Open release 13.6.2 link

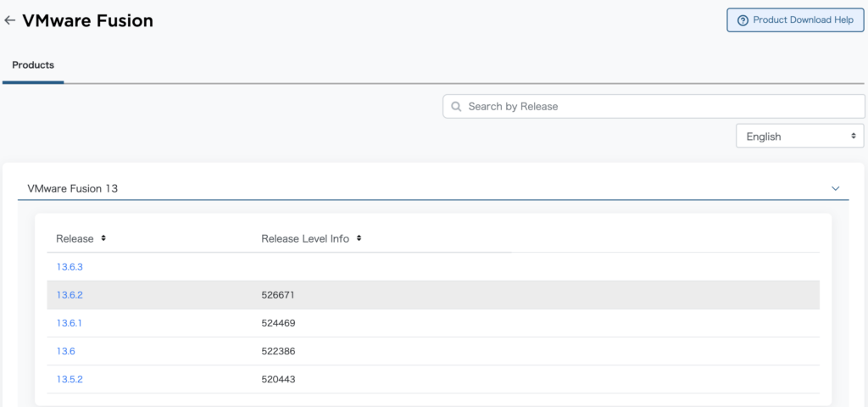70,295
